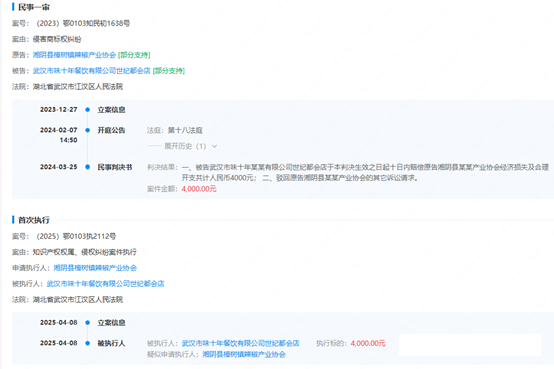Viewport: 554px width, 369px height.
Task: Open the 被告 link 武汉市味十年餐饮有限公司世纪都会店
Action: [x=92, y=71]
